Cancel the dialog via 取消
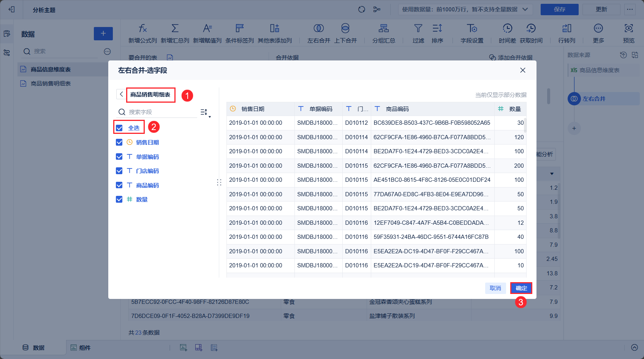Image resolution: width=644 pixels, height=359 pixels. click(495, 288)
